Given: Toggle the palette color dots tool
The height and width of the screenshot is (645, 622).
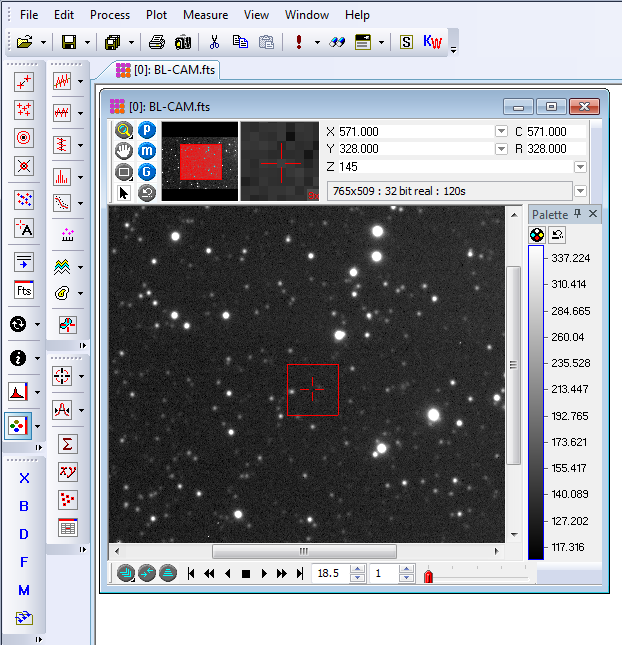Looking at the screenshot, I should [19, 426].
